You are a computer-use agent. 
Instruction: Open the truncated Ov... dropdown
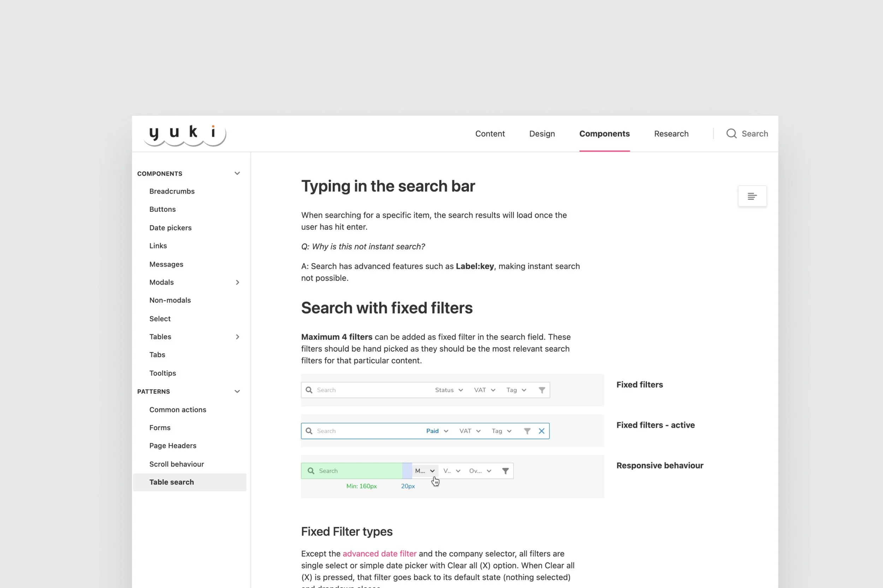click(x=480, y=471)
